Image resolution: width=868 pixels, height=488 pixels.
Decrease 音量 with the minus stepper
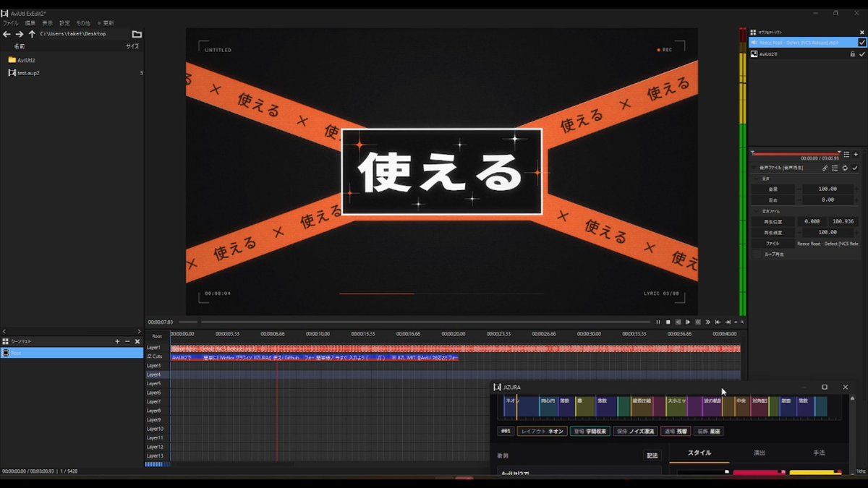[798, 189]
